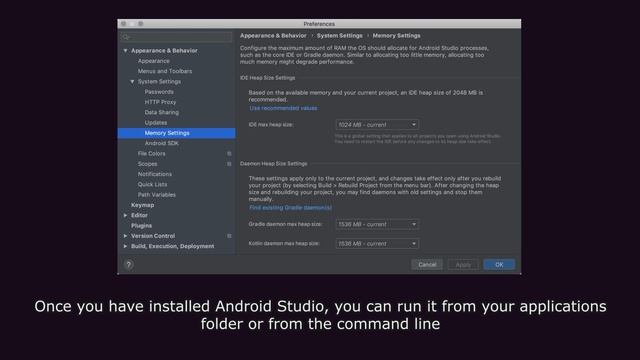Viewport: 640px width, 360px height.
Task: Click the System Settings breadcrumb
Action: (x=340, y=36)
